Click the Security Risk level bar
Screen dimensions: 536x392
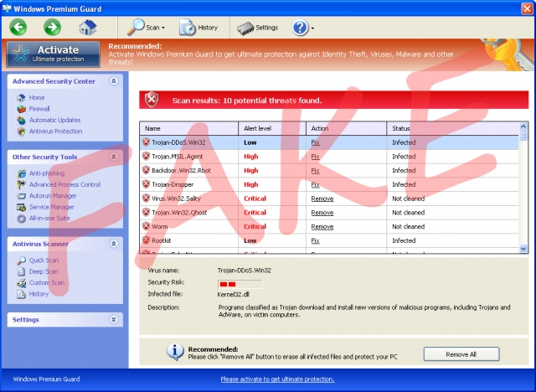(240, 284)
